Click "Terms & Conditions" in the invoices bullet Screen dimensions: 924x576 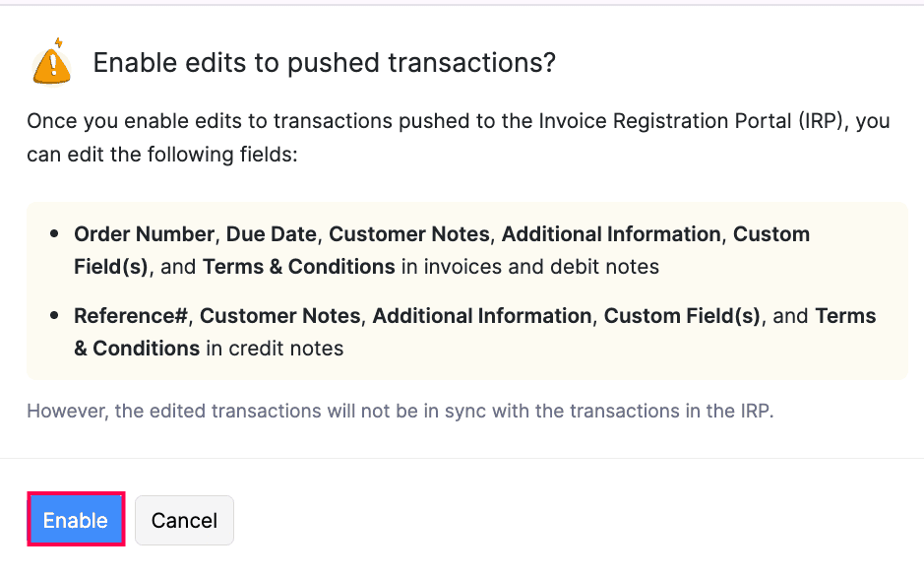299,267
